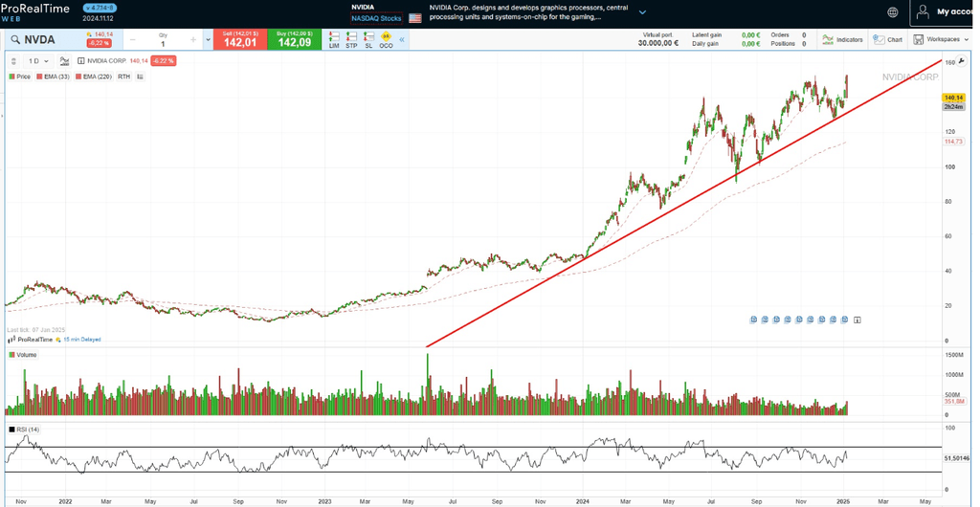Click the OCO order icon
This screenshot has height=507, width=980.
pyautogui.click(x=386, y=39)
